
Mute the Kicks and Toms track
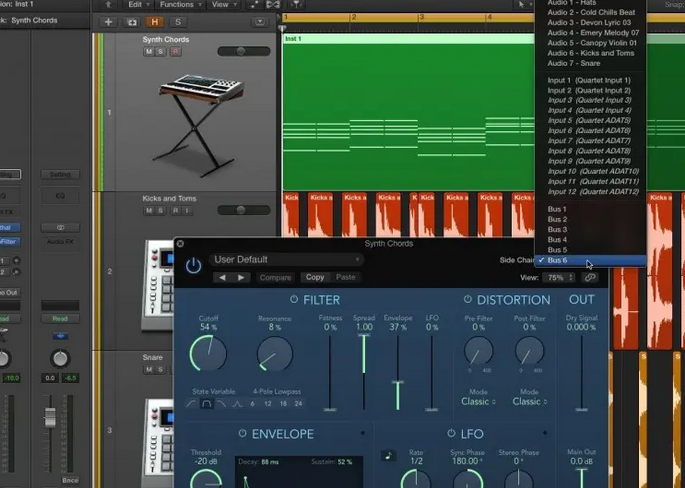(x=149, y=211)
